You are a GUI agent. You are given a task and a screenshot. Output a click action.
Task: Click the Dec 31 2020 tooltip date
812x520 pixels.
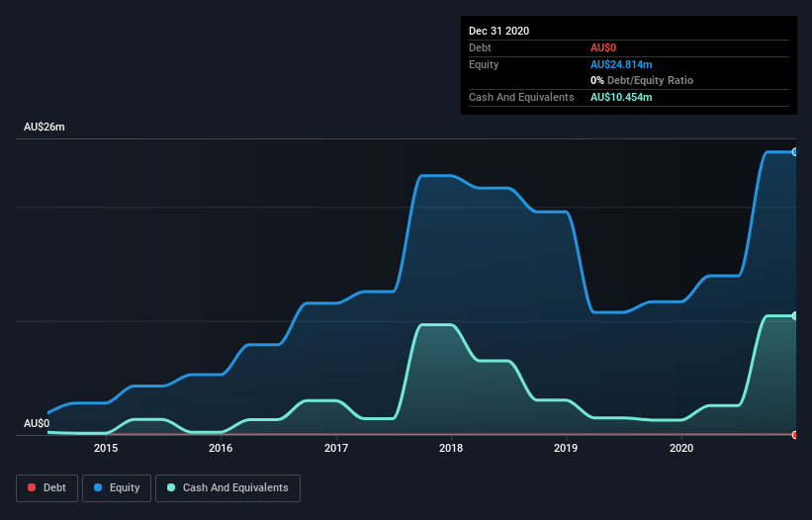pyautogui.click(x=499, y=31)
